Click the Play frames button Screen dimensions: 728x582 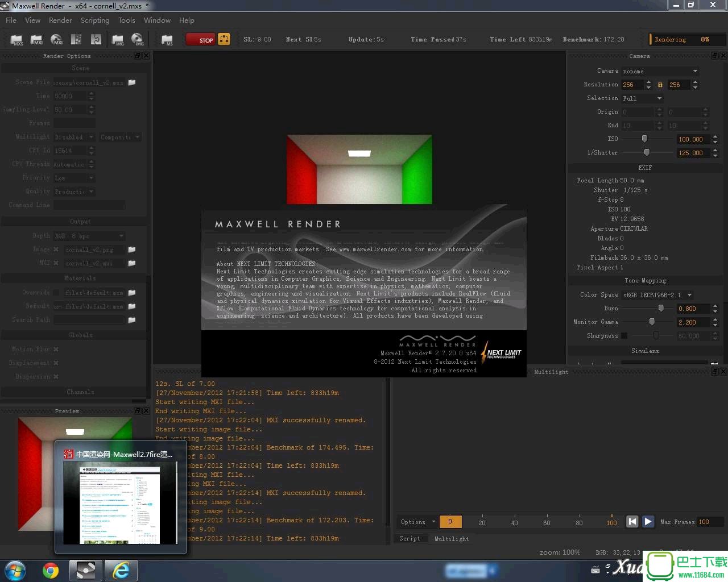point(648,521)
